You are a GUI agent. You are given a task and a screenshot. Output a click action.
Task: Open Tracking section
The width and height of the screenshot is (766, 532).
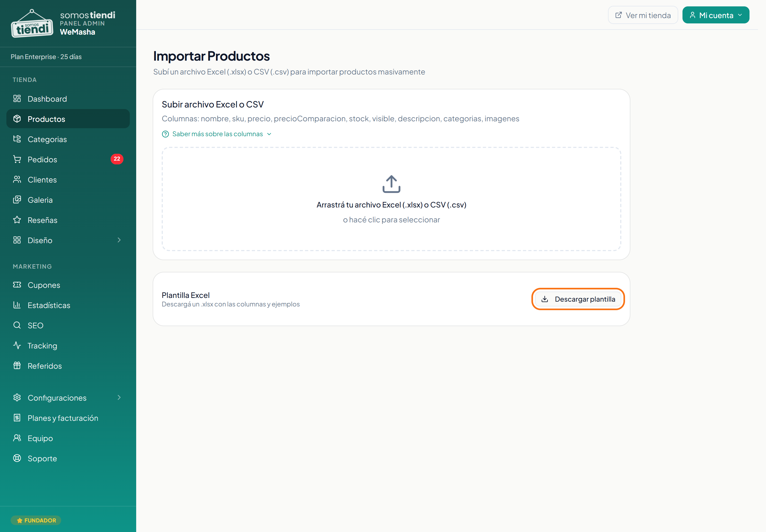coord(68,345)
